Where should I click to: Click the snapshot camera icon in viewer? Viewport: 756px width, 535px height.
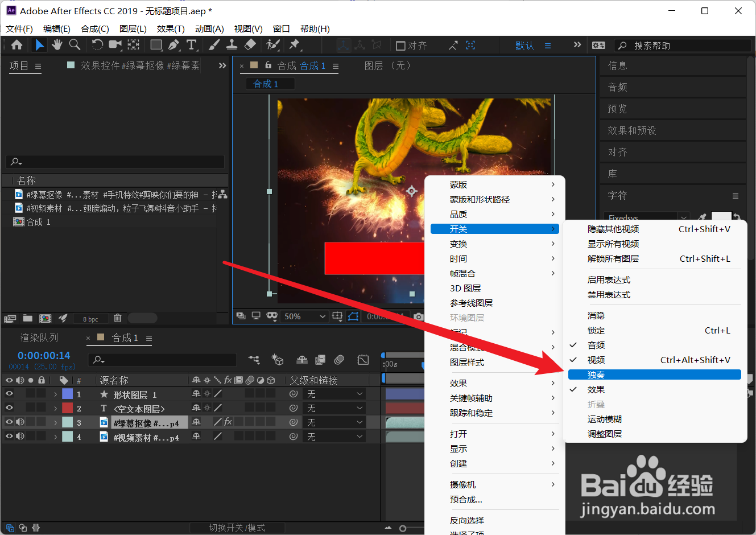(419, 316)
